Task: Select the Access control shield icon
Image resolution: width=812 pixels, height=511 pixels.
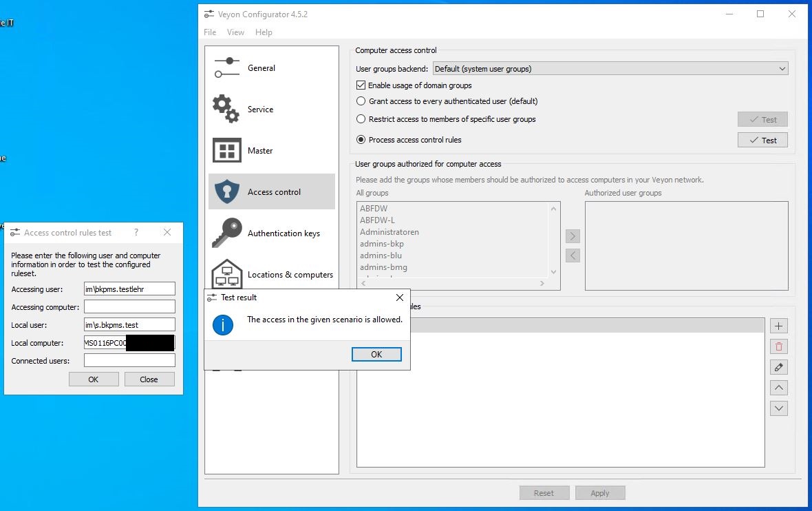Action: point(227,191)
